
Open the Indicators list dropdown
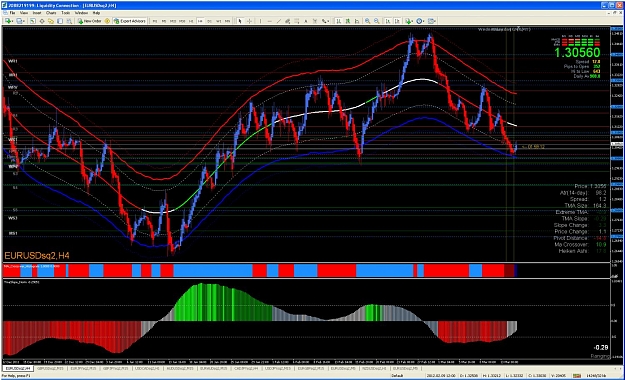click(x=409, y=21)
